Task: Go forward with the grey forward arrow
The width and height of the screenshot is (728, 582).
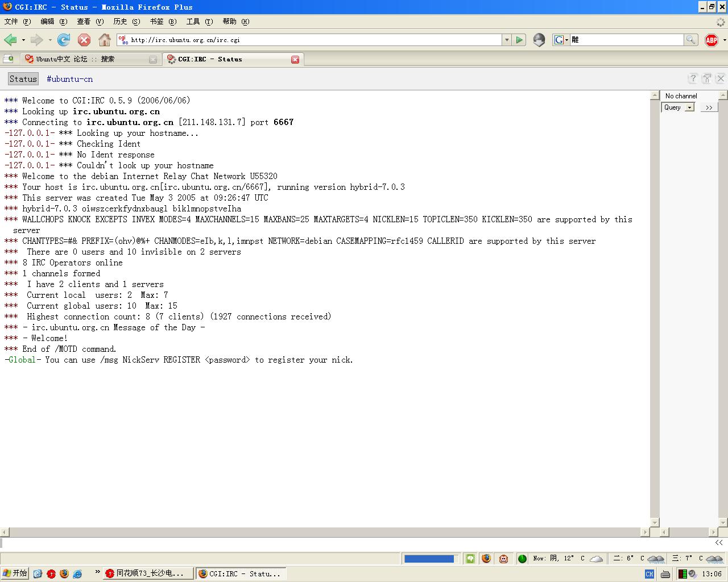Action: click(37, 40)
